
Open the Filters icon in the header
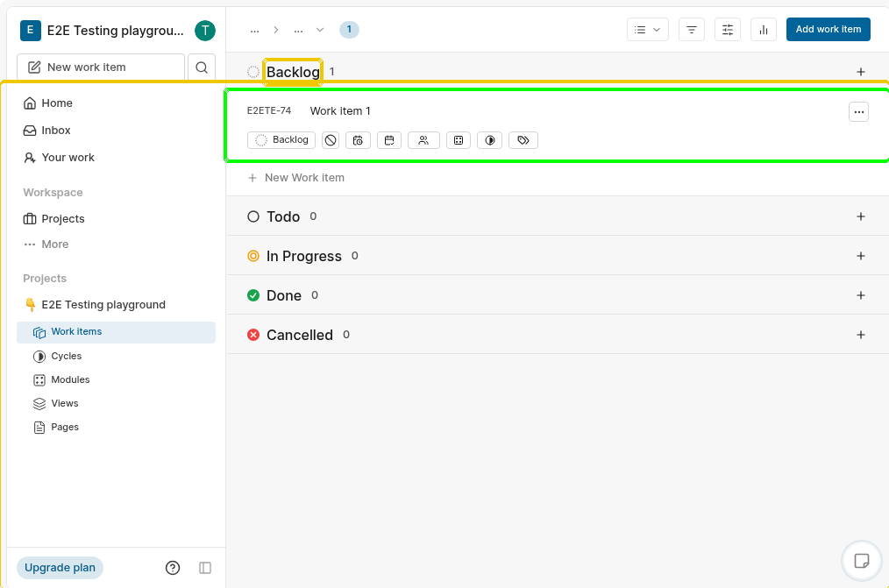[692, 29]
